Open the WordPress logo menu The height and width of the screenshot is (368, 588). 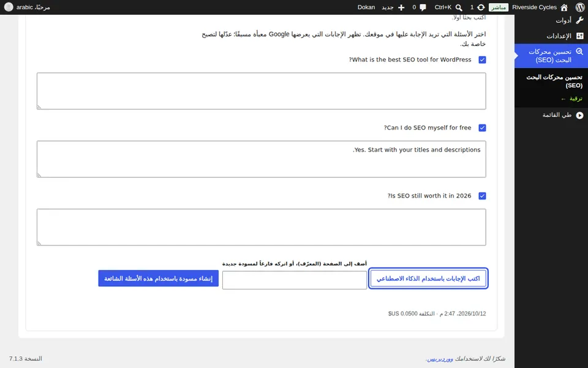coord(580,7)
